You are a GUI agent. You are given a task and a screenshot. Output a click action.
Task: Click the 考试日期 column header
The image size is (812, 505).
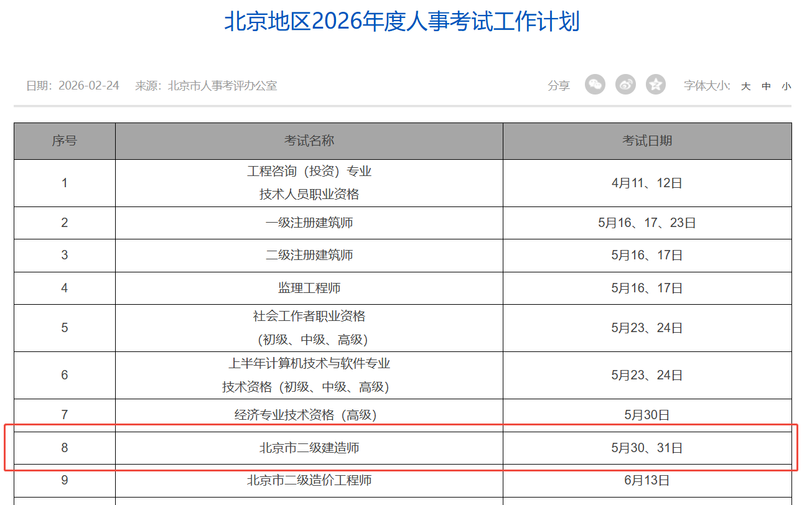(x=647, y=141)
